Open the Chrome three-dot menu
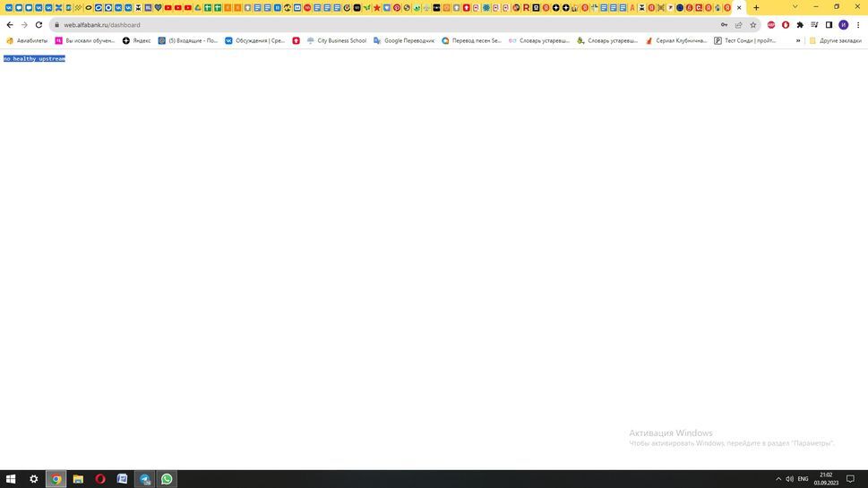 857,25
